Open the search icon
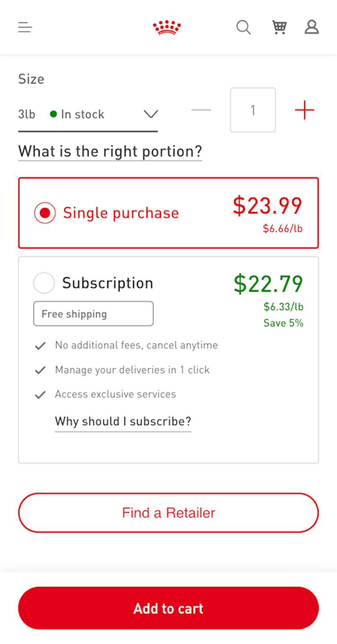Image resolution: width=337 pixels, height=644 pixels. coord(243,27)
